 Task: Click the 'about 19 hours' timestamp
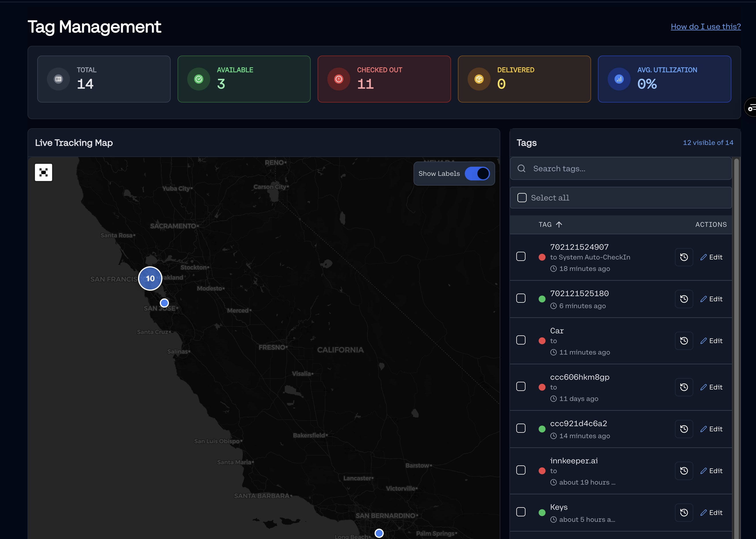click(x=587, y=483)
